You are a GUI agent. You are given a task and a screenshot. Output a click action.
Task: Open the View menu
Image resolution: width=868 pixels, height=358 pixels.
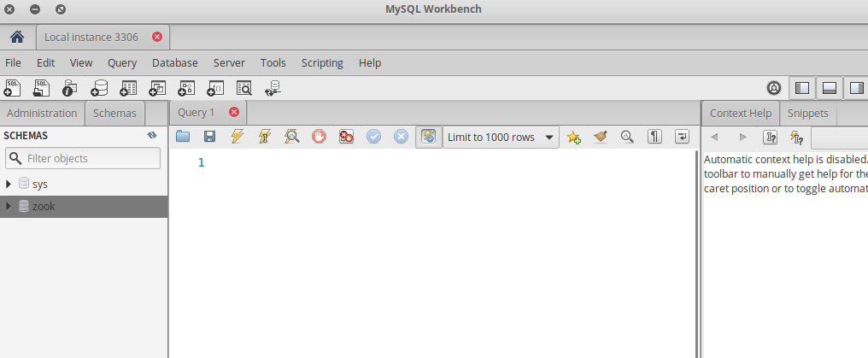coord(81,62)
